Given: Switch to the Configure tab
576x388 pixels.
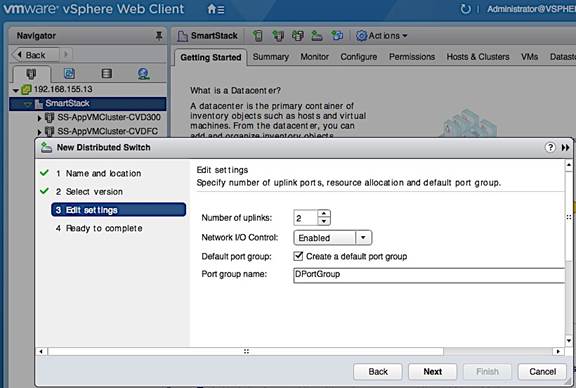Looking at the screenshot, I should tap(359, 57).
